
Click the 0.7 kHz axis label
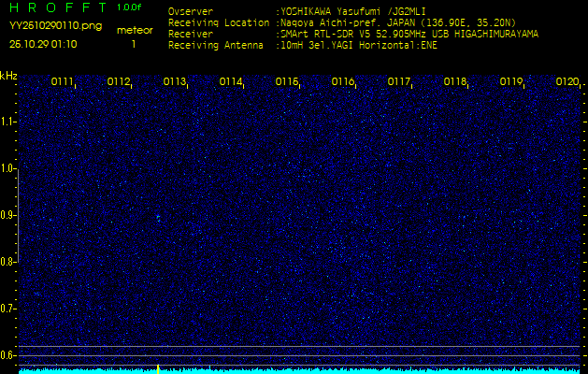click(x=7, y=309)
